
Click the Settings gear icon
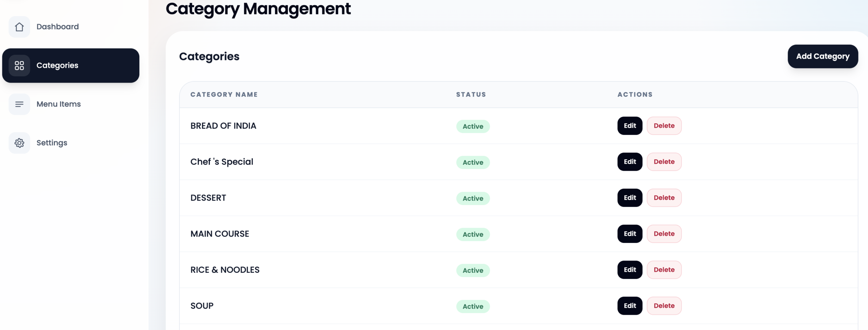click(x=19, y=143)
